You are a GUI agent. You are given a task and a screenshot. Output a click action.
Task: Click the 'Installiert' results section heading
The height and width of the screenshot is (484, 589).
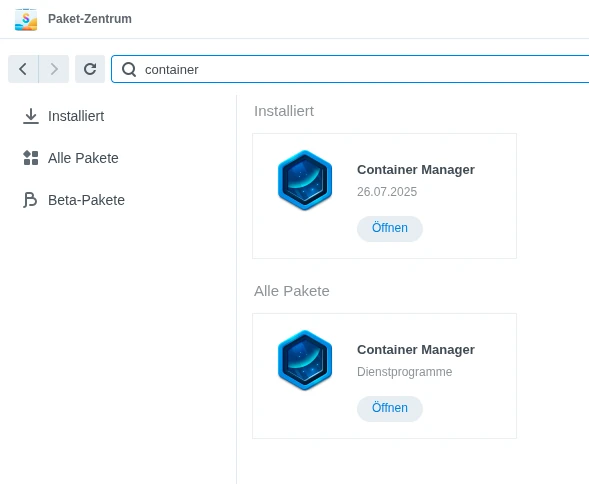(x=284, y=111)
